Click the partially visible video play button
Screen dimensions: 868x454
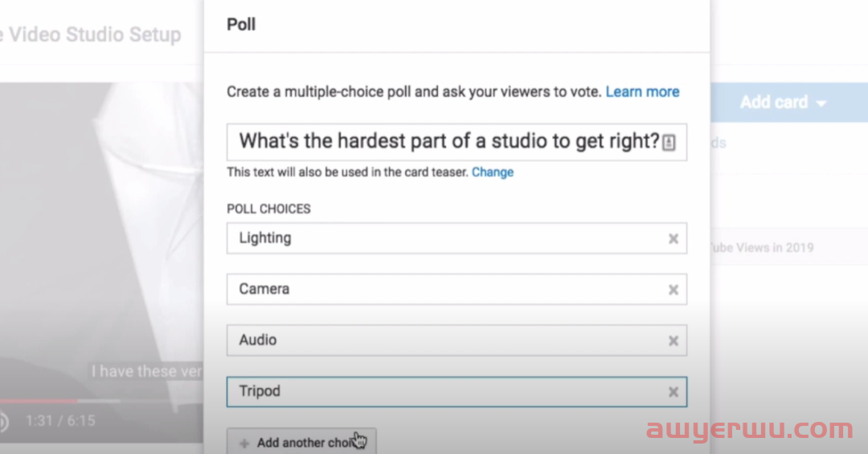click(2, 421)
